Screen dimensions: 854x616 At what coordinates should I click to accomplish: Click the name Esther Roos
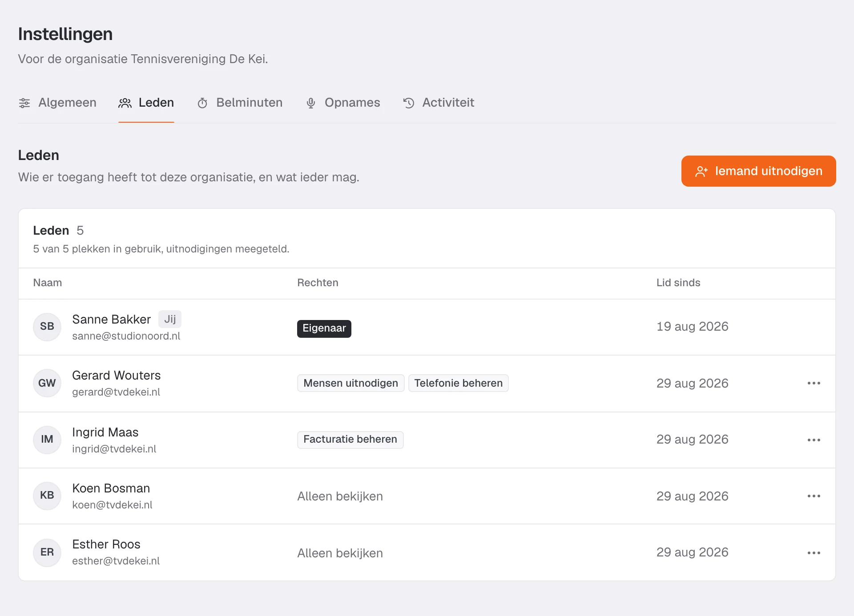tap(106, 544)
